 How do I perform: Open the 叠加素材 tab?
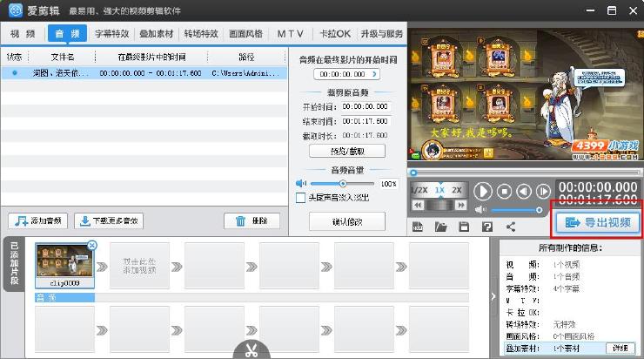tap(157, 34)
